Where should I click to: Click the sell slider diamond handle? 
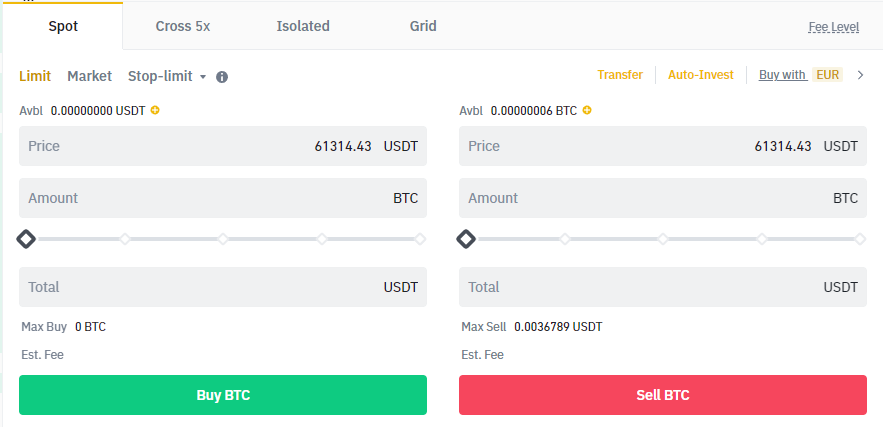[x=466, y=239]
